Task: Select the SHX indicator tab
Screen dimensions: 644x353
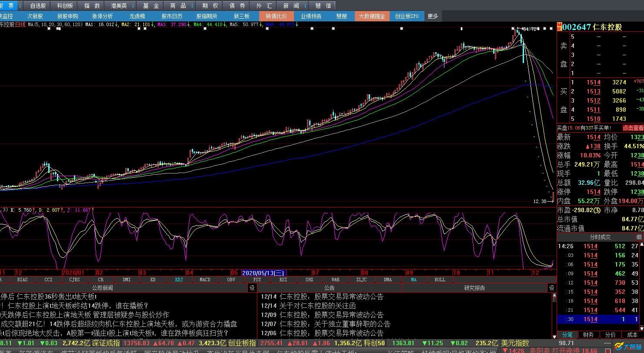Action: 309,280
